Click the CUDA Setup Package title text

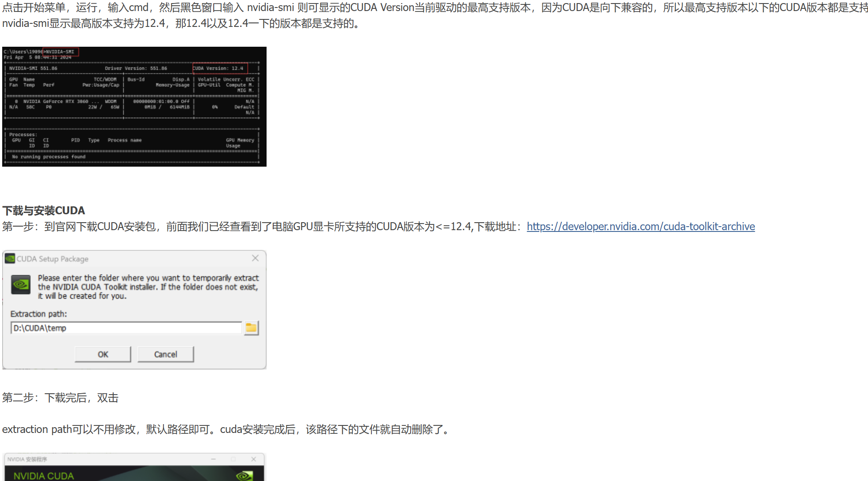[x=52, y=259]
